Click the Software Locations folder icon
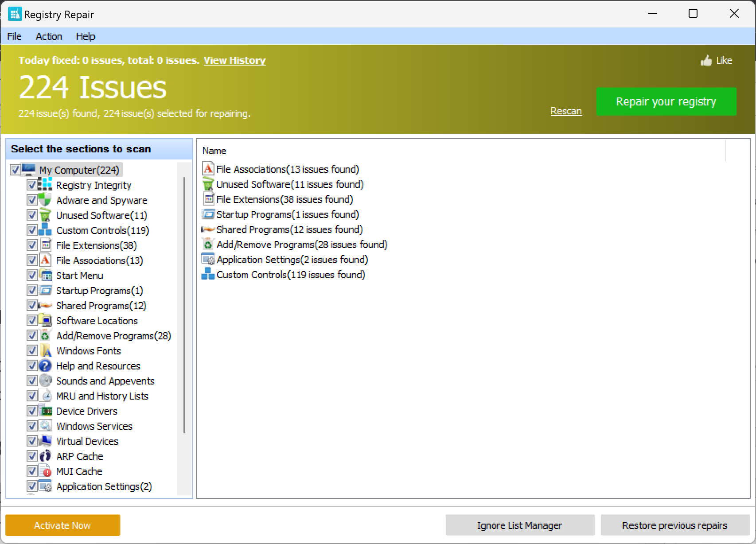The width and height of the screenshot is (756, 544). [x=45, y=320]
